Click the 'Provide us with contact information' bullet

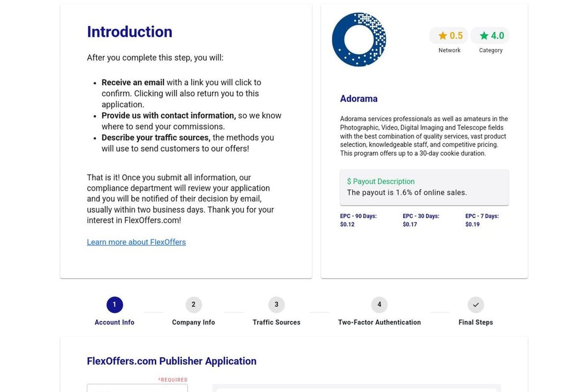point(191,121)
